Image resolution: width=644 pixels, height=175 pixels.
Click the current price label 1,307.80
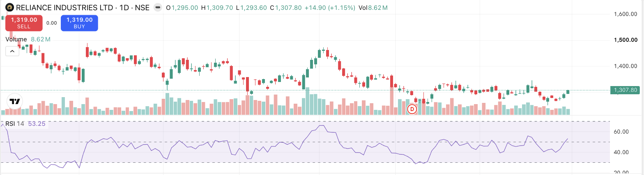pyautogui.click(x=625, y=90)
